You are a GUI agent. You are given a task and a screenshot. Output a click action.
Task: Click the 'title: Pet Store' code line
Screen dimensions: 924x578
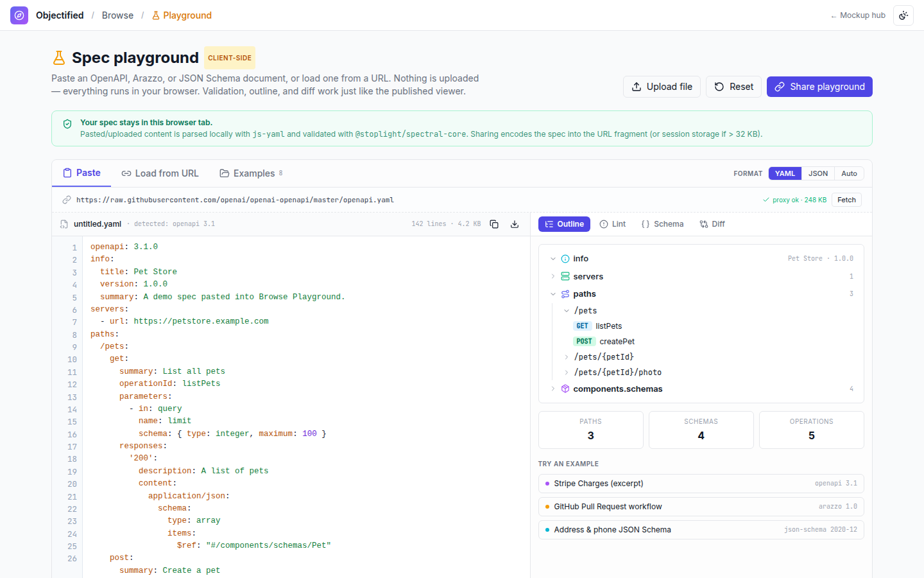click(x=139, y=272)
